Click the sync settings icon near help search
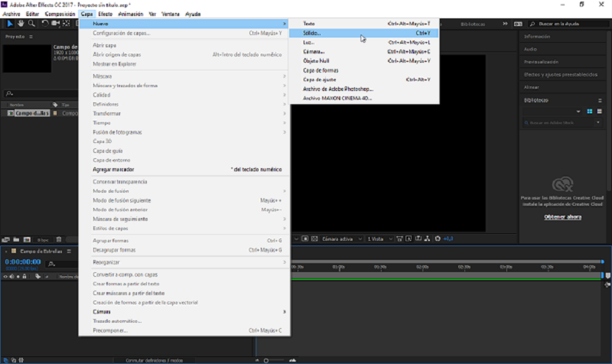The height and width of the screenshot is (364, 612). click(x=518, y=24)
